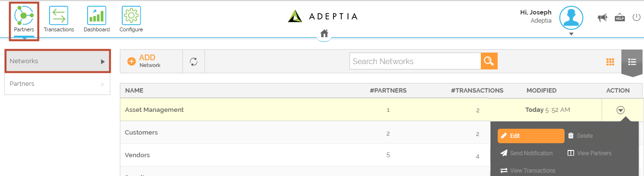Click the Search Networks input field
This screenshot has height=176, width=644.
pyautogui.click(x=415, y=61)
